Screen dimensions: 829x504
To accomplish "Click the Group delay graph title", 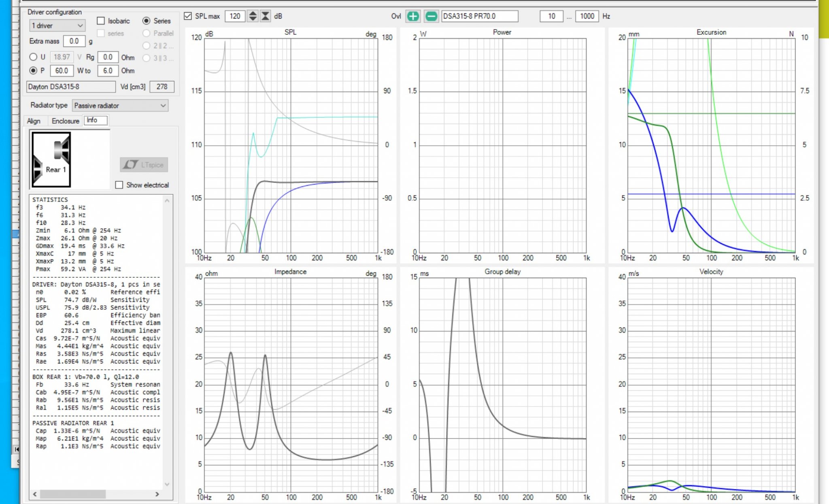I will pos(503,272).
